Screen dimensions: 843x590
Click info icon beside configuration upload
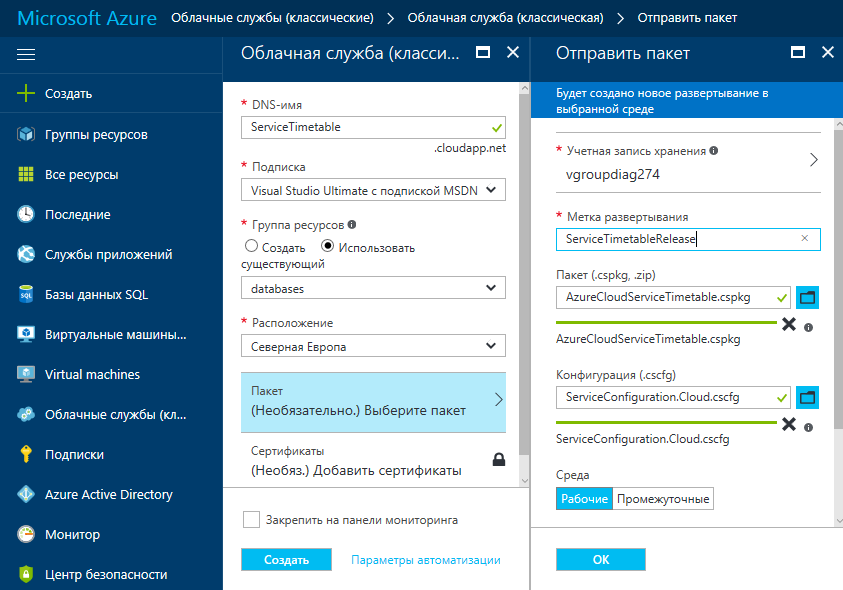(x=808, y=427)
